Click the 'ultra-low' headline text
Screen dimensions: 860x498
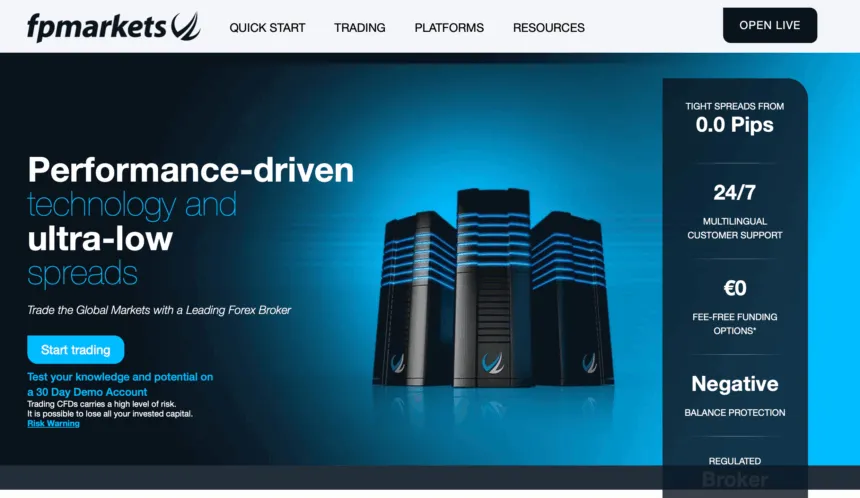[x=100, y=239]
